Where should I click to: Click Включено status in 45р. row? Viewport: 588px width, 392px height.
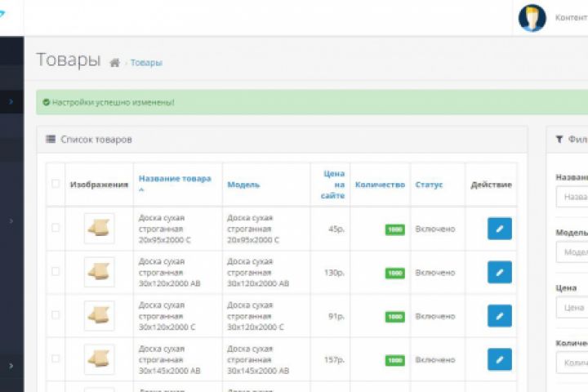[x=435, y=229]
